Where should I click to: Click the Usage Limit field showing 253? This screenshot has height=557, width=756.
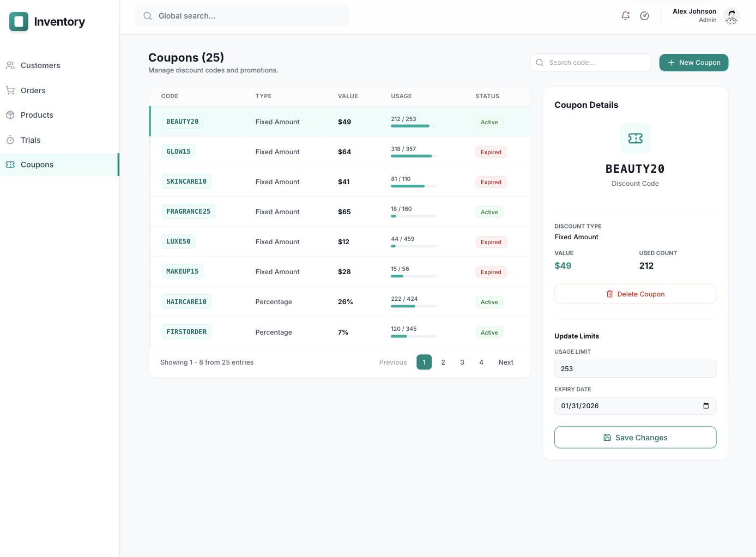pyautogui.click(x=636, y=369)
